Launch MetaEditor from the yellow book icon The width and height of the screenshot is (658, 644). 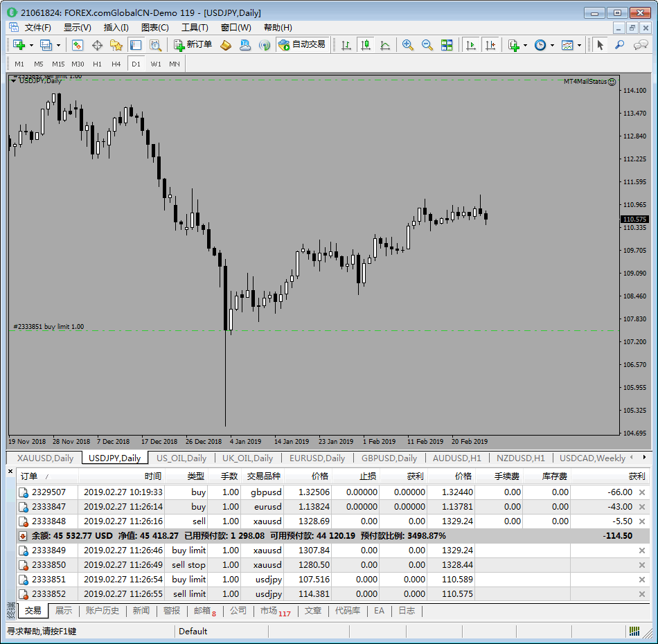click(x=226, y=45)
